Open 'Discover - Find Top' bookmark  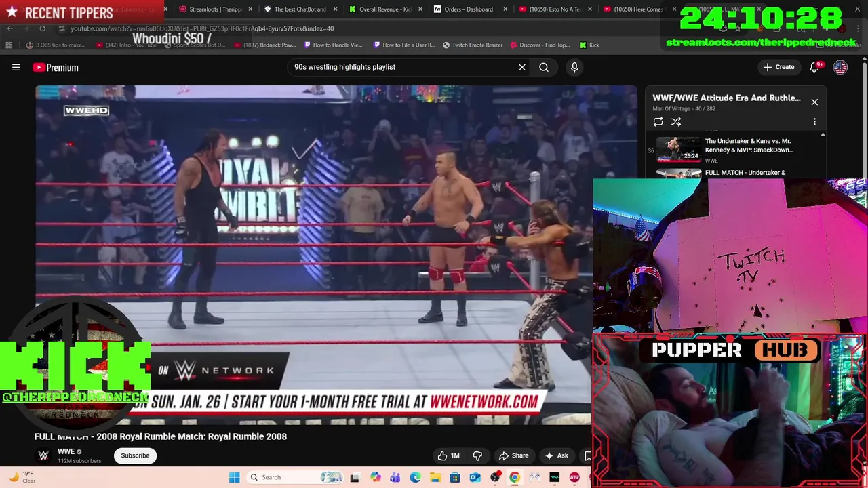tap(540, 45)
